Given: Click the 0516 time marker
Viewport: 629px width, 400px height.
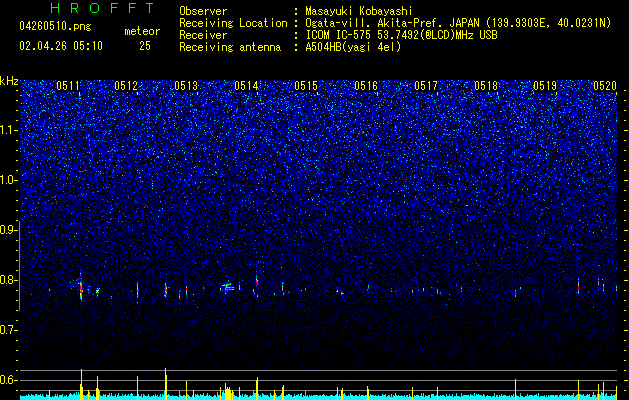Looking at the screenshot, I should 366,86.
